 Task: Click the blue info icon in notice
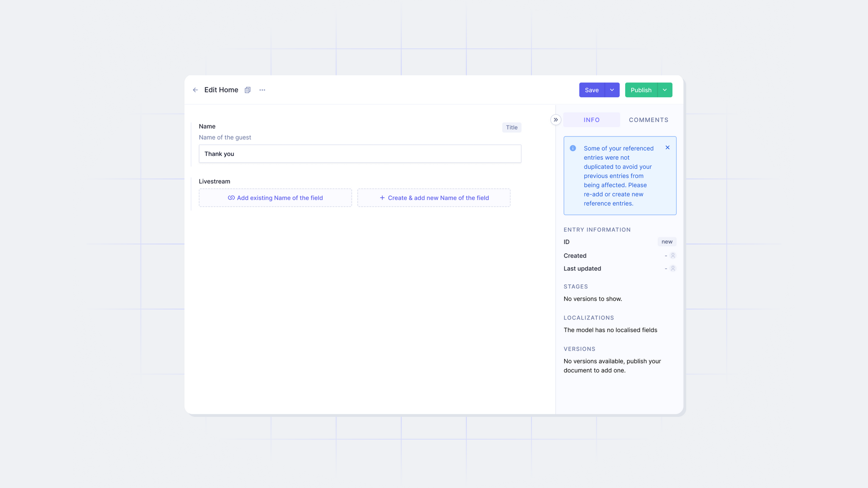pyautogui.click(x=573, y=148)
